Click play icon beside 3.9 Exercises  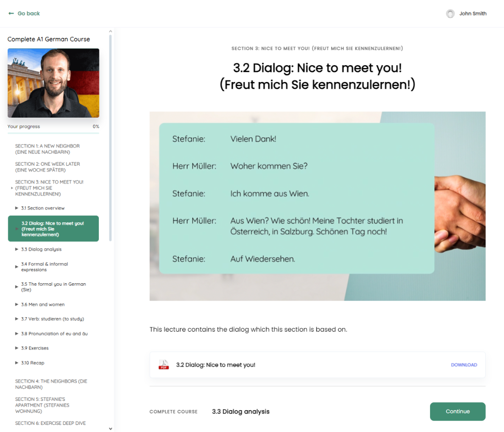click(16, 348)
